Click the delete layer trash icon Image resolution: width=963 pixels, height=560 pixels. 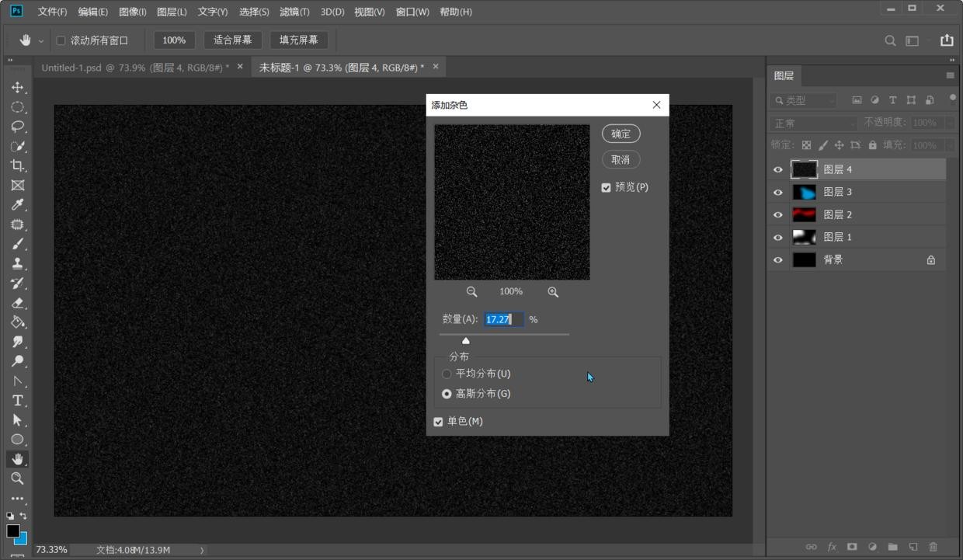pos(933,547)
